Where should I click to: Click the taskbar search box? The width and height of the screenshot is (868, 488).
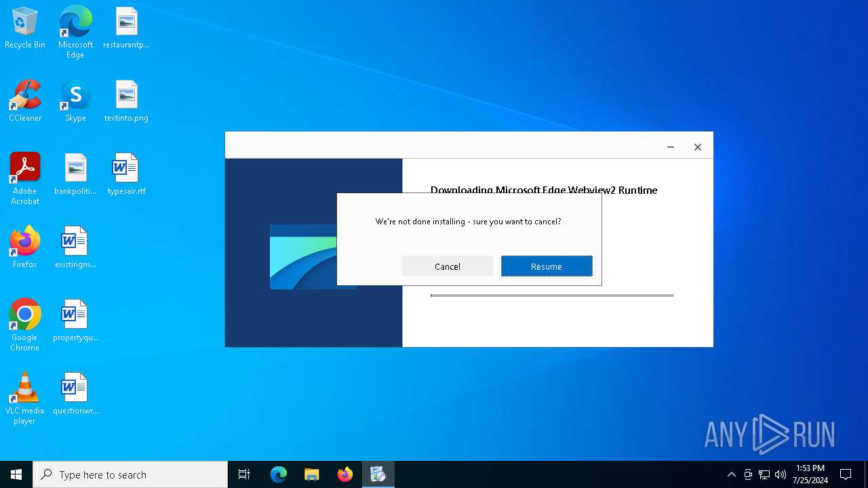130,474
